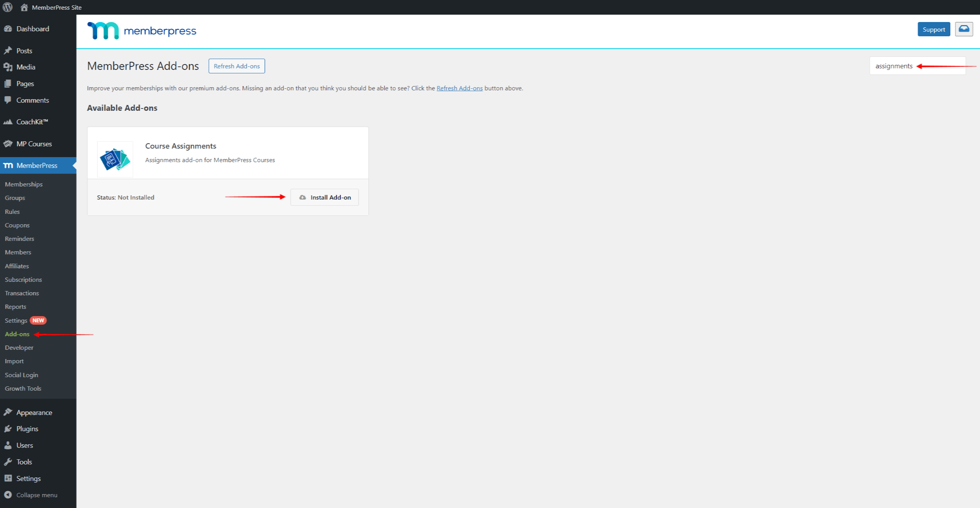Open the Add-ons menu item
Screen dimensions: 980x508
[x=17, y=334]
